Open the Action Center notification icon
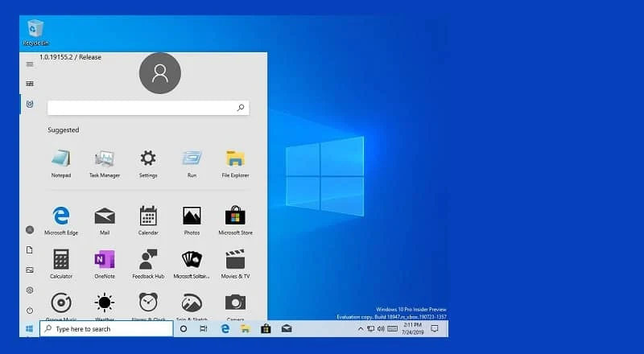 pyautogui.click(x=435, y=328)
